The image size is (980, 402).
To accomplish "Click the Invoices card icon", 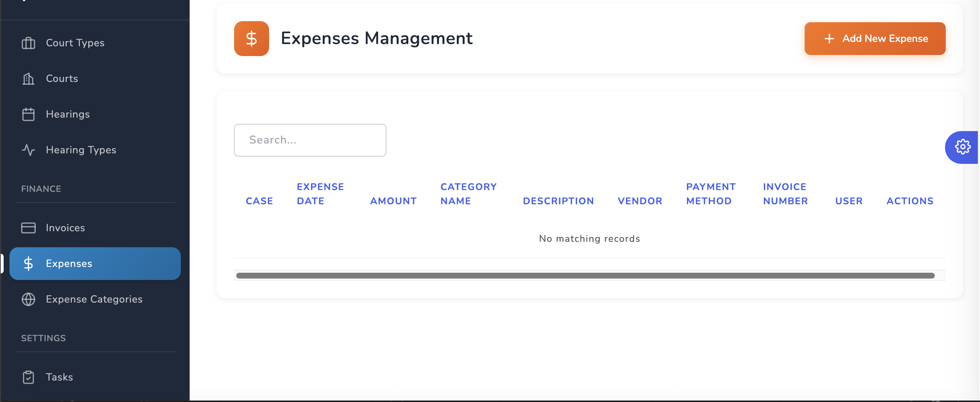I will pos(28,228).
